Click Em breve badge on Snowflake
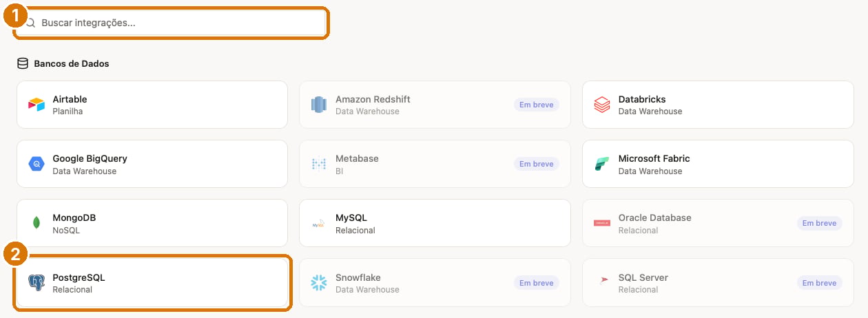868x318 pixels. pyautogui.click(x=537, y=283)
